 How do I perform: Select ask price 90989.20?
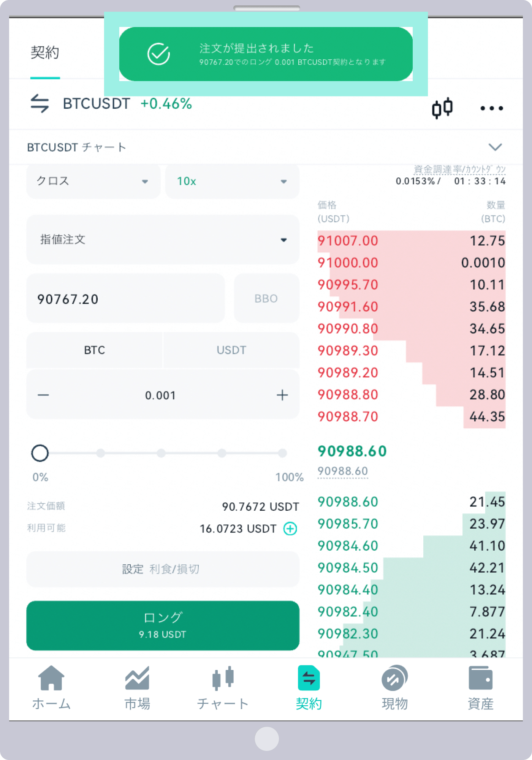point(348,373)
